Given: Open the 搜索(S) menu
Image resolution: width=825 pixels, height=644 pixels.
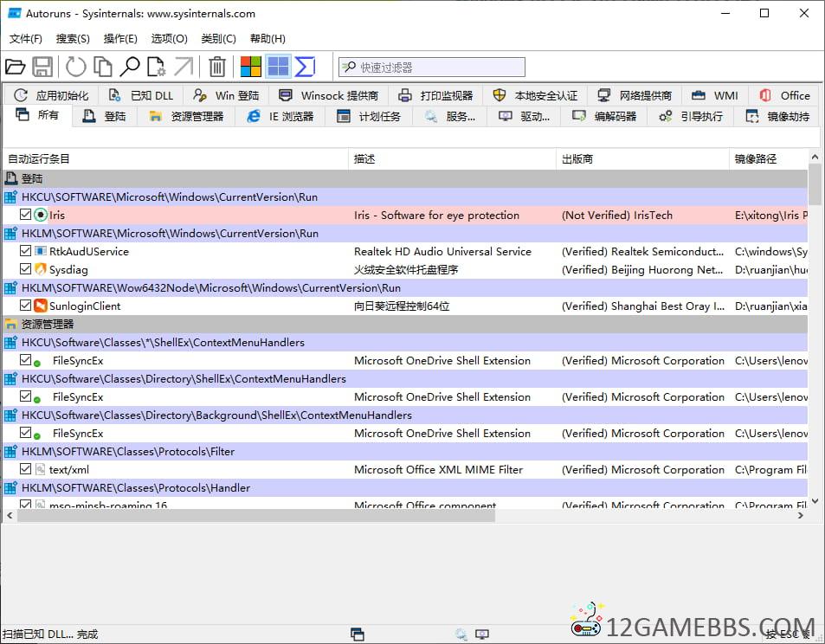Looking at the screenshot, I should point(73,38).
